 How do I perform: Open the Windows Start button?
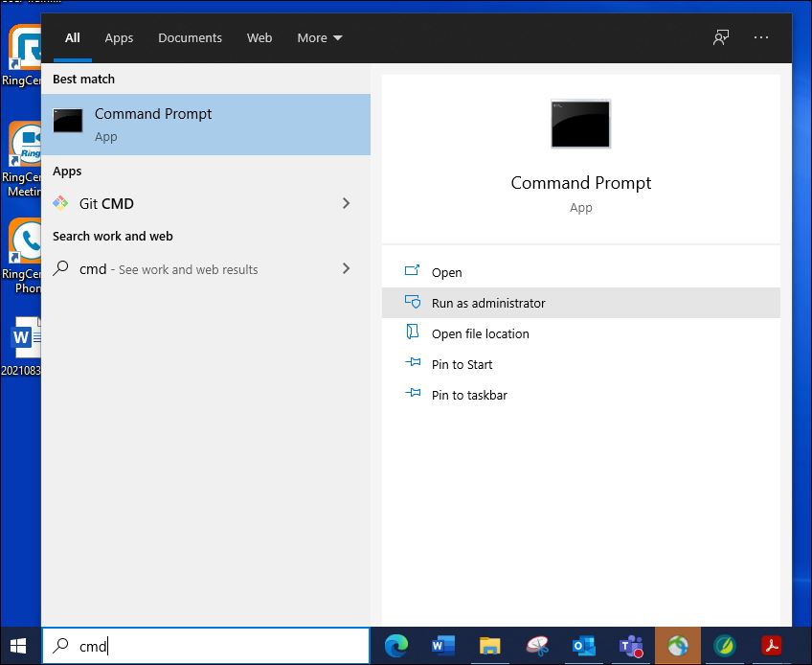(x=18, y=646)
